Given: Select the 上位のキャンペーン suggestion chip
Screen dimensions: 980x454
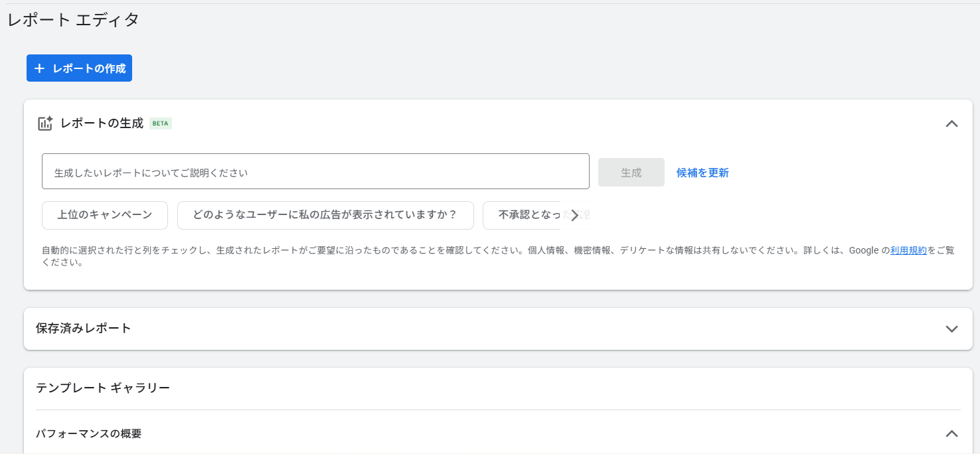Looking at the screenshot, I should pyautogui.click(x=105, y=215).
